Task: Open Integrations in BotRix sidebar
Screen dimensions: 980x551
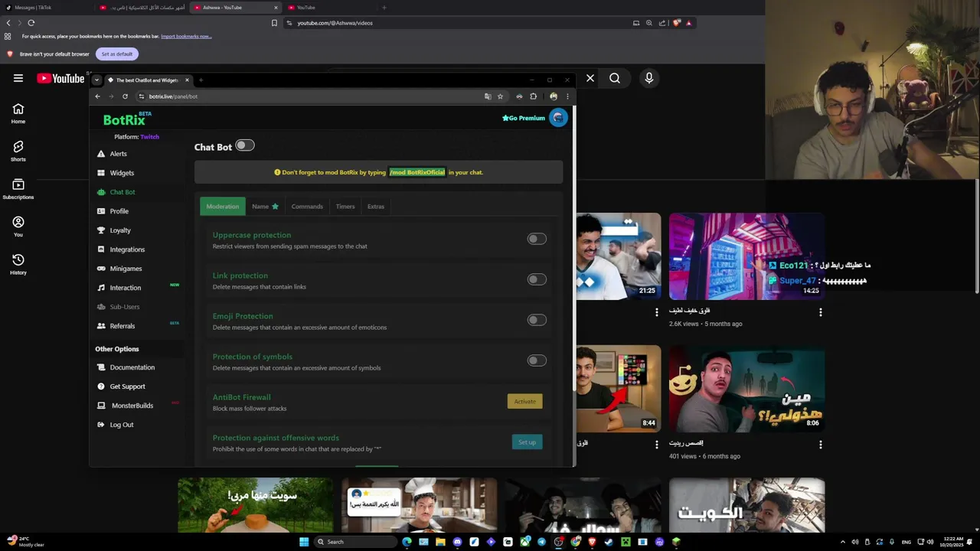Action: tap(120, 249)
